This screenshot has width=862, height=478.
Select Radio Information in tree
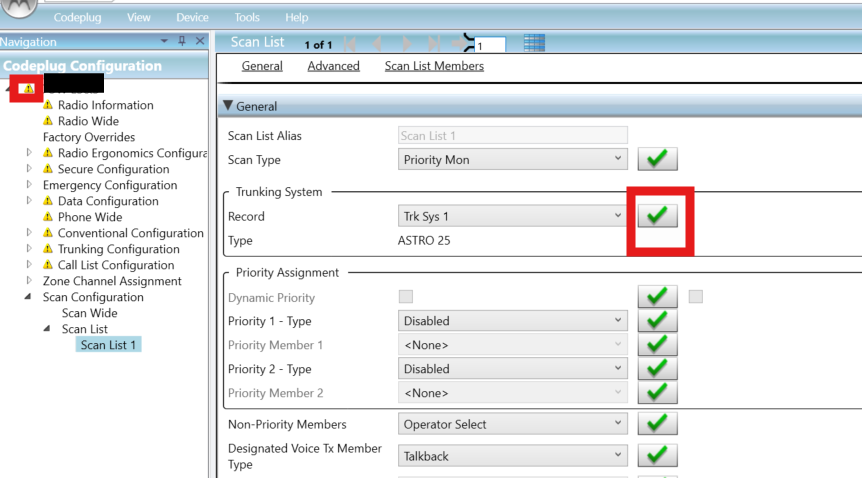(106, 105)
